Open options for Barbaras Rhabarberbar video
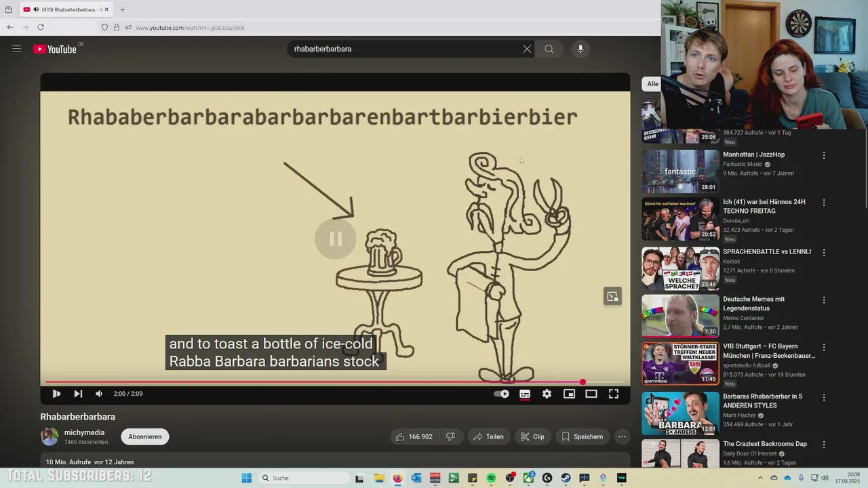The image size is (868, 488). 824,398
